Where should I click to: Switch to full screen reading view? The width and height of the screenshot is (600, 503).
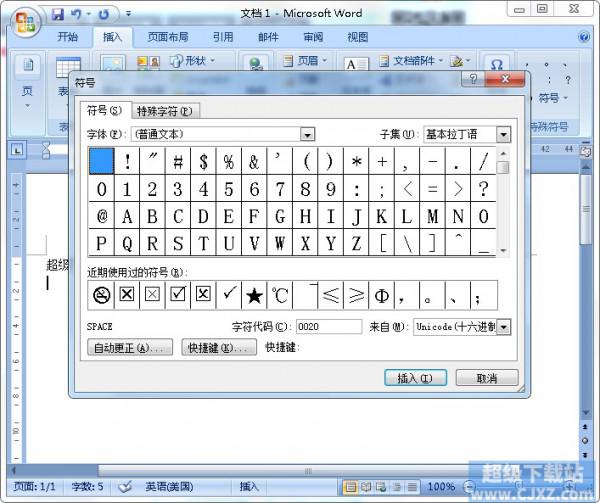[366, 487]
